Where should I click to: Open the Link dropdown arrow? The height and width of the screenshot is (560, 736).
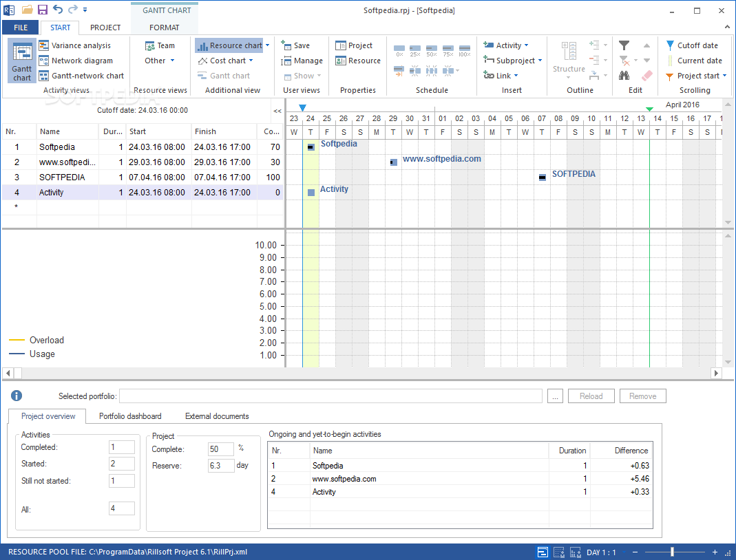[x=516, y=76]
